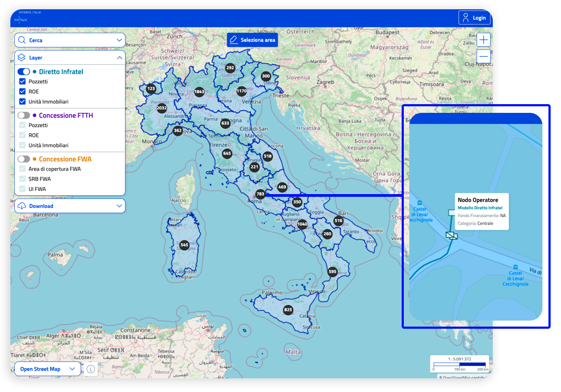Click the 783 cluster marker near Roma
561x392 pixels.
point(260,194)
